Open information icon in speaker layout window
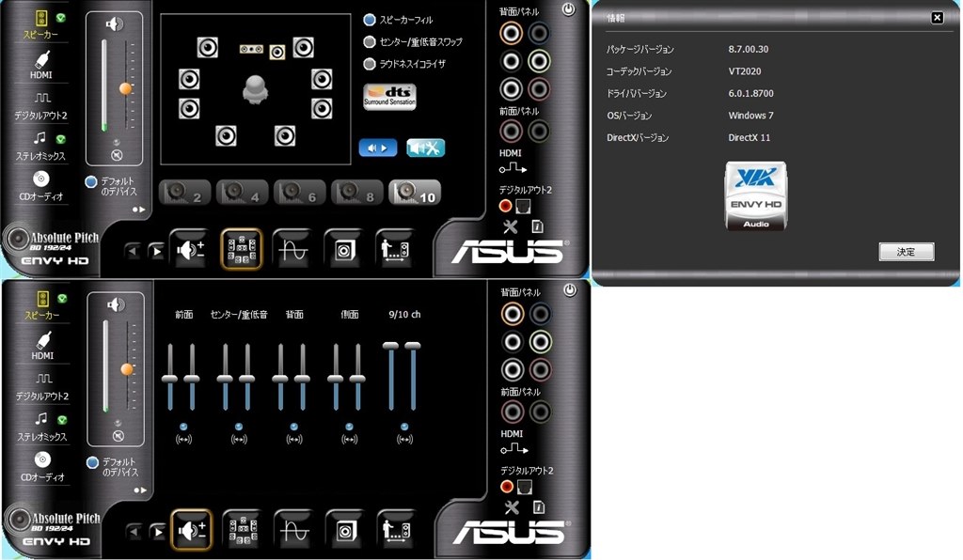The image size is (963, 560). [x=537, y=227]
